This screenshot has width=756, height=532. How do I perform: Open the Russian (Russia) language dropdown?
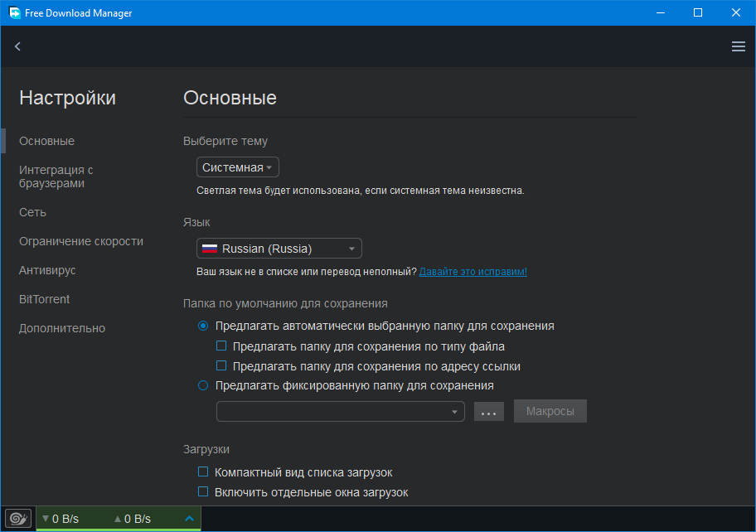[279, 249]
